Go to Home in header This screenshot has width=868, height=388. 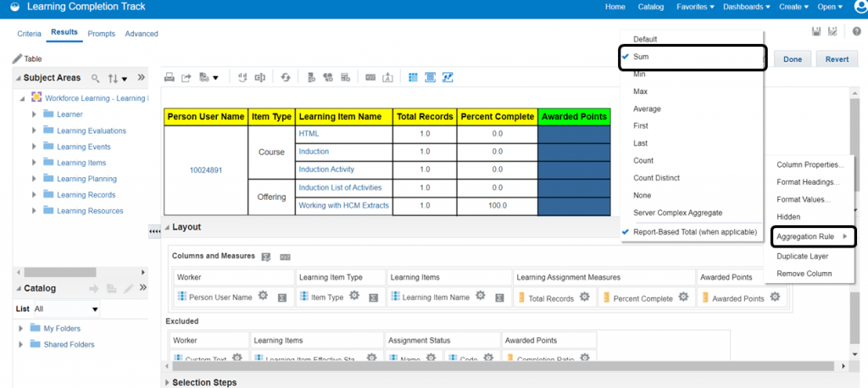click(x=615, y=7)
